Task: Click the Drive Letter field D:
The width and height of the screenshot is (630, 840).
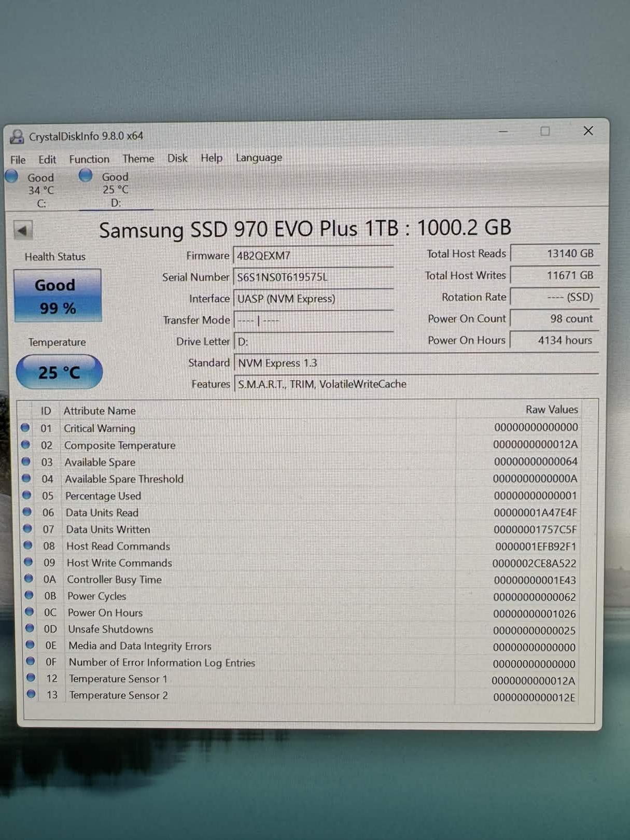Action: [313, 342]
